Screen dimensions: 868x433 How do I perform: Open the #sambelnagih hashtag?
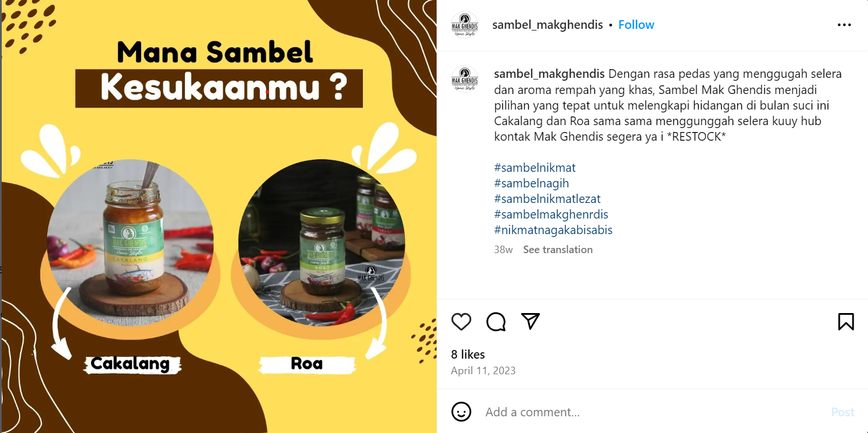coord(532,183)
